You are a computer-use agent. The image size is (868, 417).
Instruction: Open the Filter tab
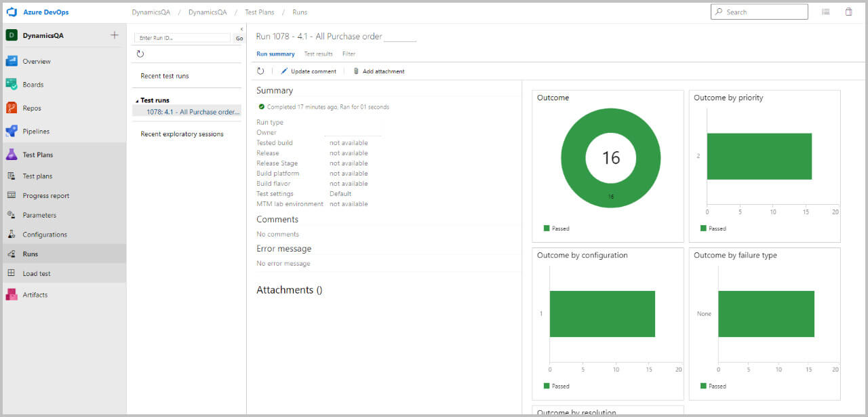click(x=349, y=54)
